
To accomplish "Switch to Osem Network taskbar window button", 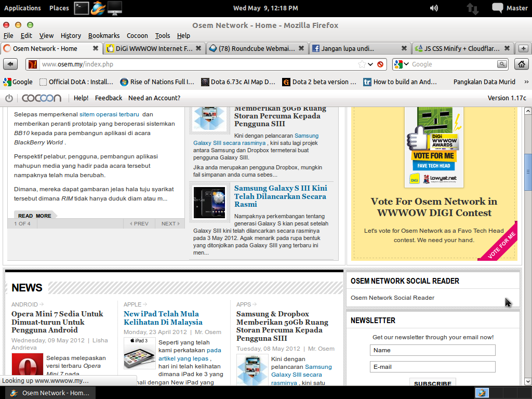I will point(47,393).
